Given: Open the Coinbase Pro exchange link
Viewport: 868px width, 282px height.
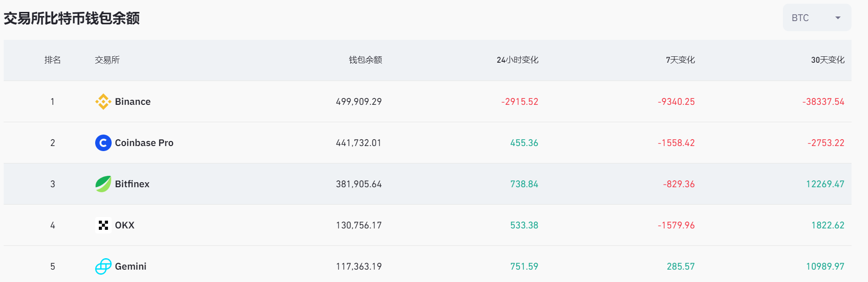Looking at the screenshot, I should (144, 143).
